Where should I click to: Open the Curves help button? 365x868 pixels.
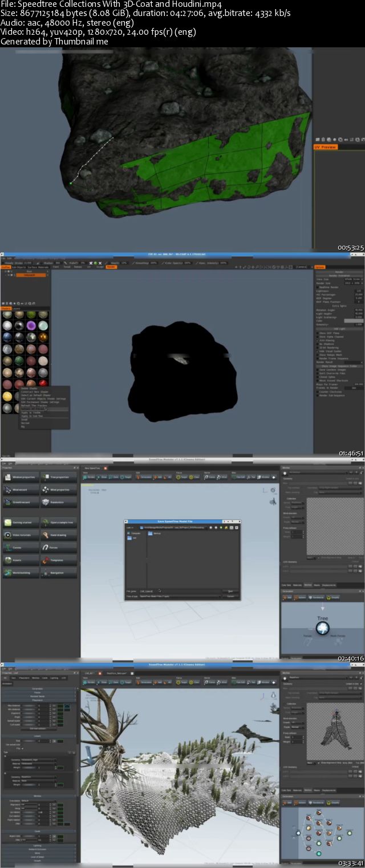21,548
